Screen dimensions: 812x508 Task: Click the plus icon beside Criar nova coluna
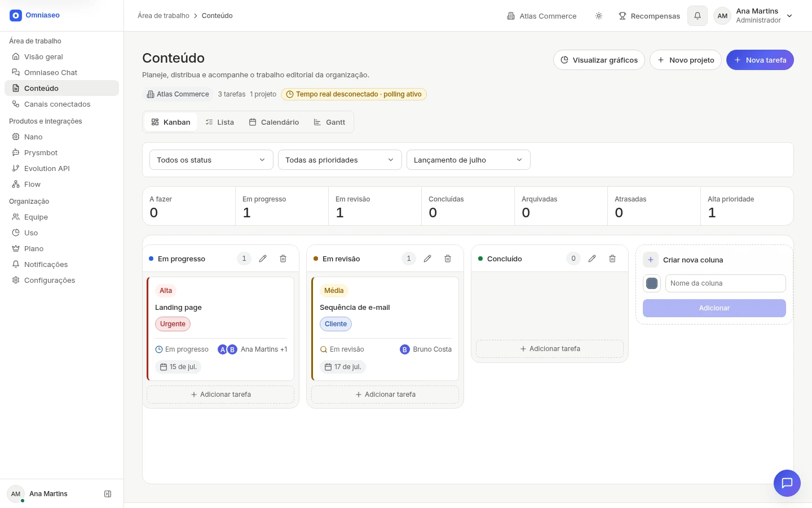point(651,260)
